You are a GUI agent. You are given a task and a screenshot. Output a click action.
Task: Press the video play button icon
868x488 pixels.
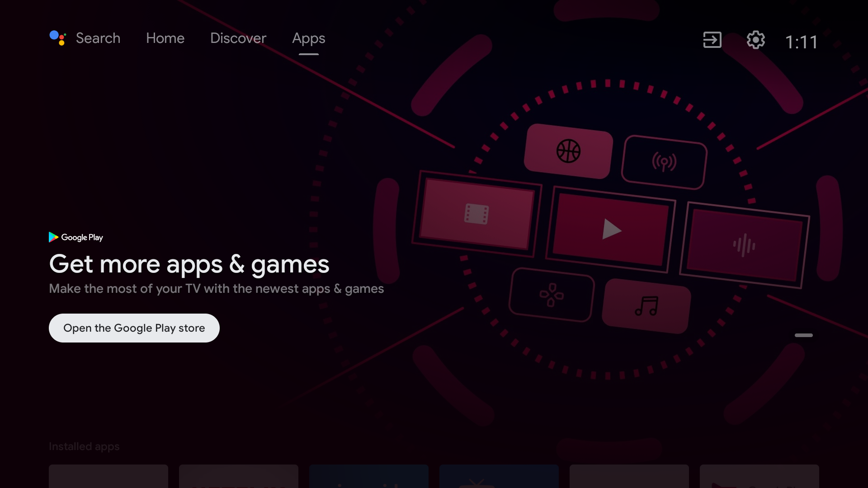[611, 231]
